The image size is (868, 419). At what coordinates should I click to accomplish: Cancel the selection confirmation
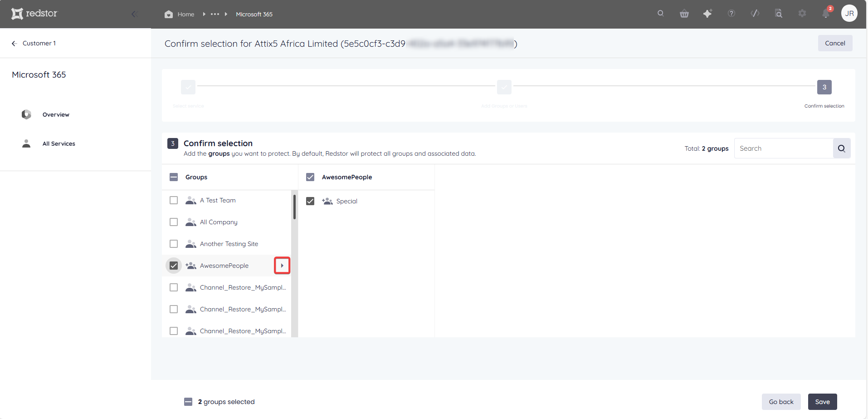(835, 43)
